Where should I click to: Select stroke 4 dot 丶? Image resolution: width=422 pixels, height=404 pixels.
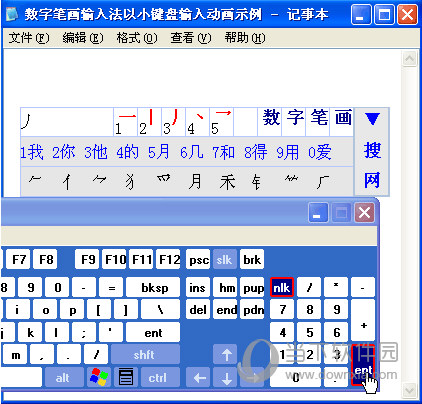[x=198, y=122]
